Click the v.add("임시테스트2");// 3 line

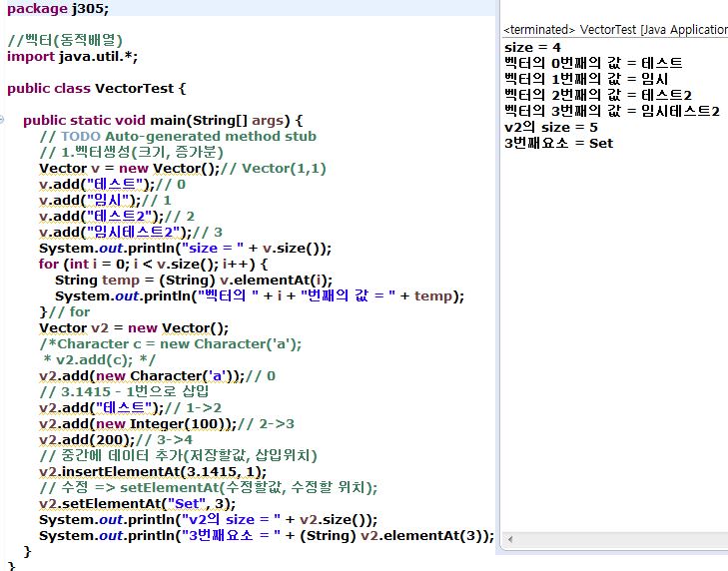pos(131,233)
